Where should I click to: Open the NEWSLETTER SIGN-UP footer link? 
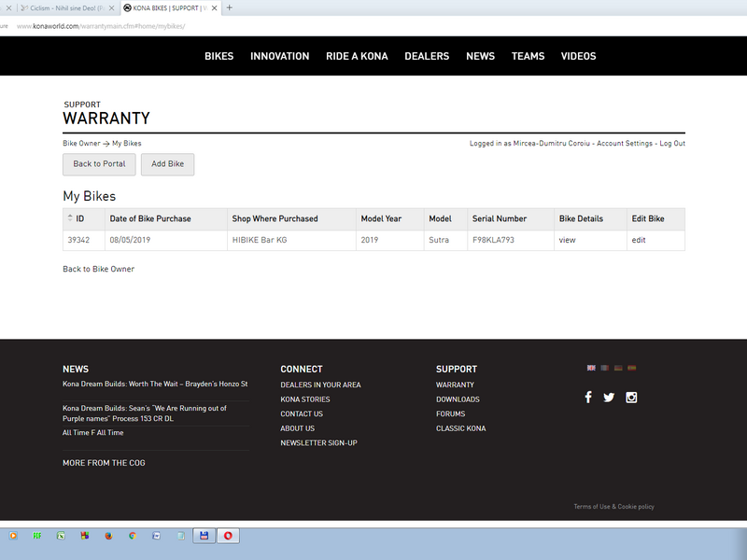pyautogui.click(x=318, y=442)
